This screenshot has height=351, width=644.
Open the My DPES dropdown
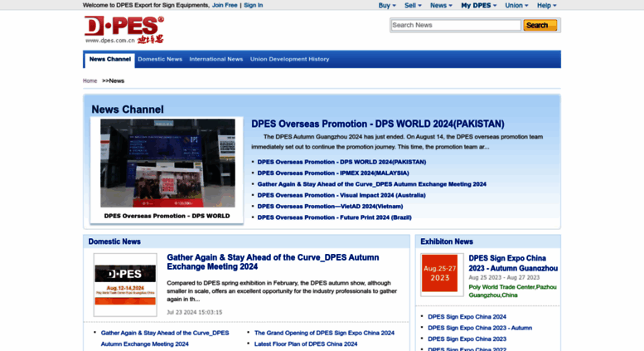[479, 5]
